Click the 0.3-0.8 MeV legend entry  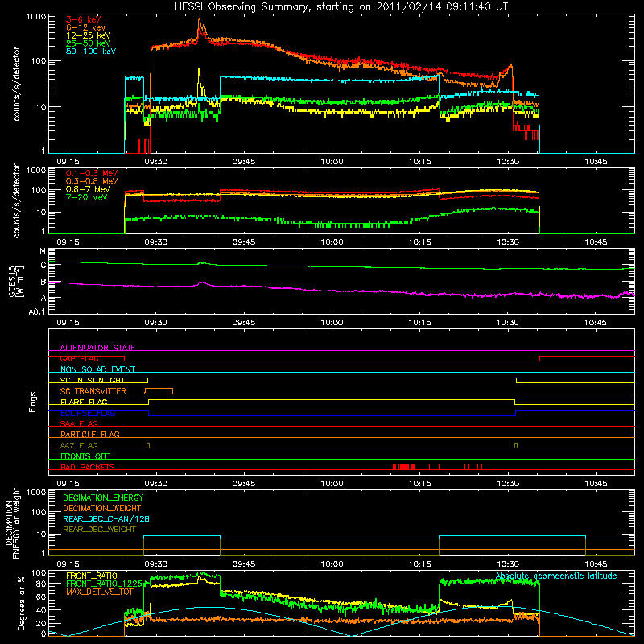(92, 181)
